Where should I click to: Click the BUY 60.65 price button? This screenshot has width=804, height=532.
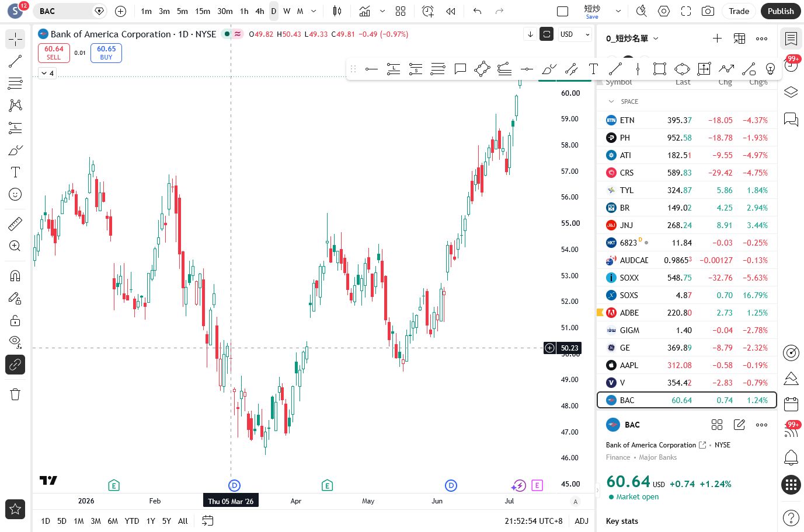[x=106, y=52]
